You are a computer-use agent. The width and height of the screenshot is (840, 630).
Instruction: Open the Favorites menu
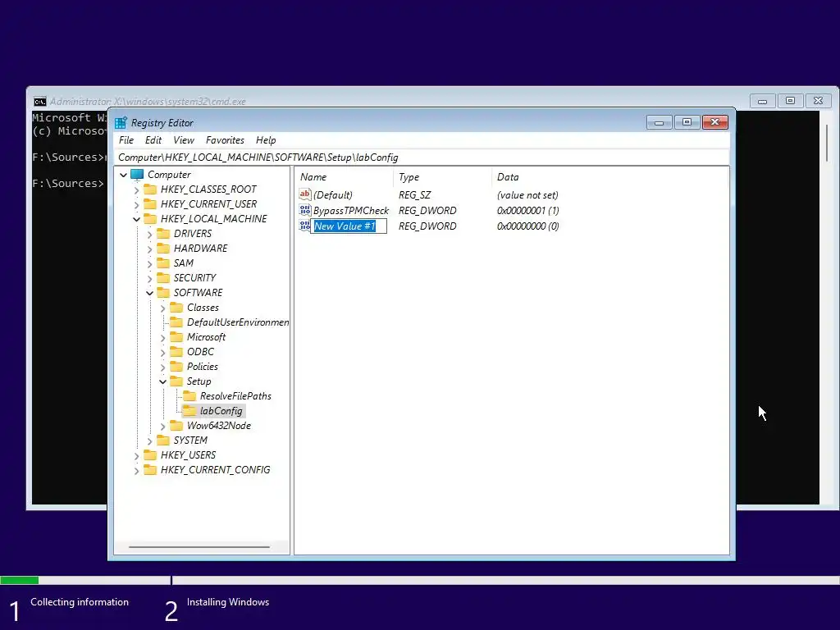[225, 140]
